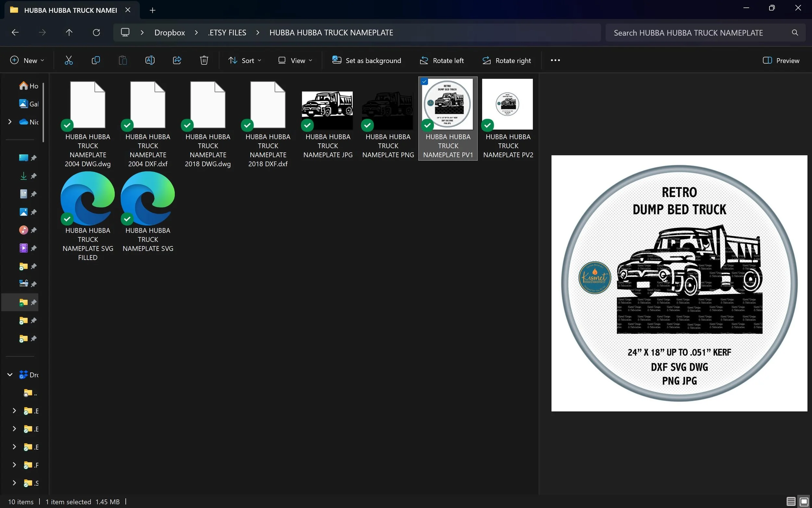812x508 pixels.
Task: Toggle the Preview pane button
Action: click(781, 60)
